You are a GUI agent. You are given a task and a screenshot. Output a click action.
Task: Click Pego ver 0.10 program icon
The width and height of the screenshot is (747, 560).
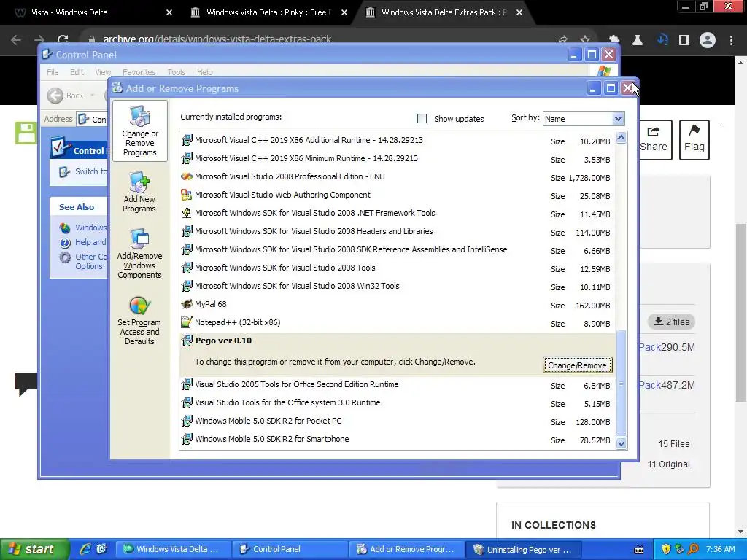pos(187,341)
